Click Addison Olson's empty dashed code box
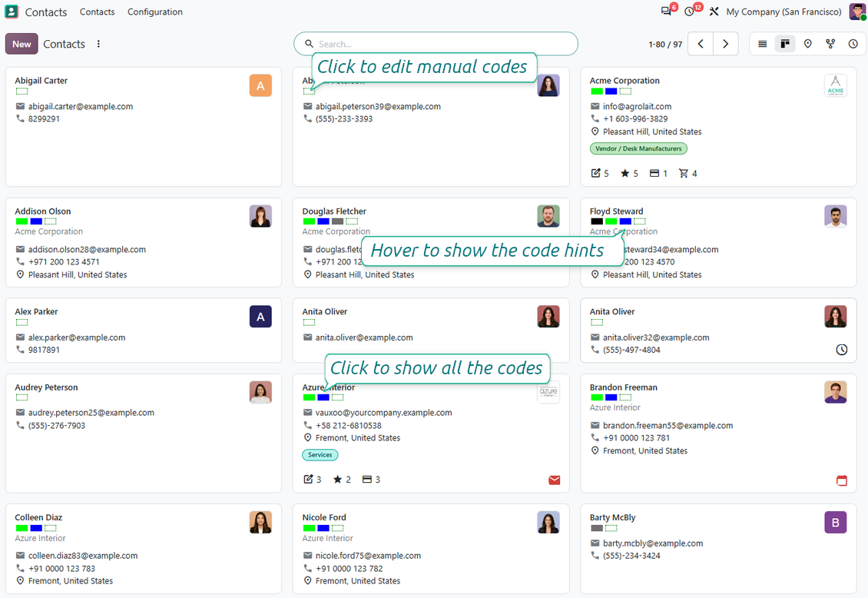Image resolution: width=868 pixels, height=598 pixels. click(x=51, y=221)
